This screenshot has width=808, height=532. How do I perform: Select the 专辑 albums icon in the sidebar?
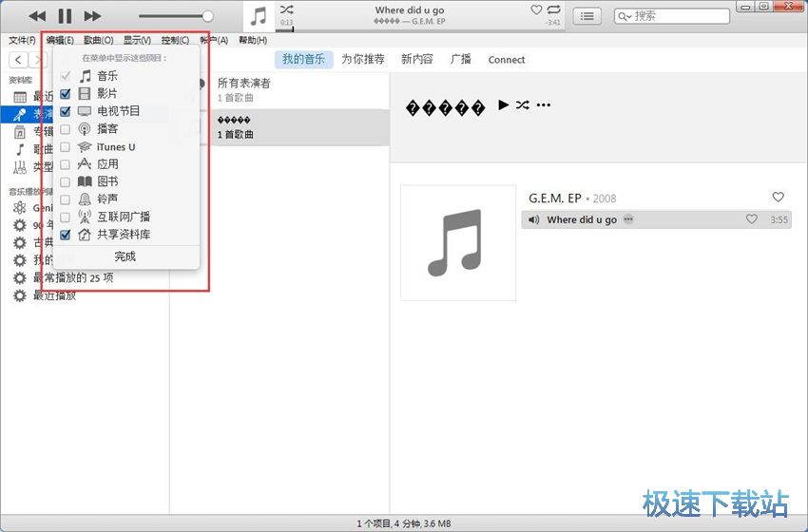pos(20,132)
